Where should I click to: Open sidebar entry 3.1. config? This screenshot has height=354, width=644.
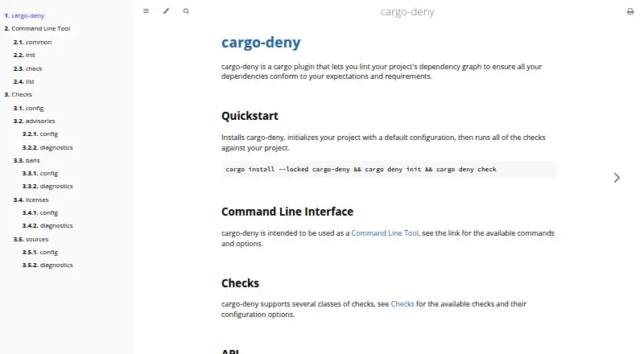tap(28, 108)
